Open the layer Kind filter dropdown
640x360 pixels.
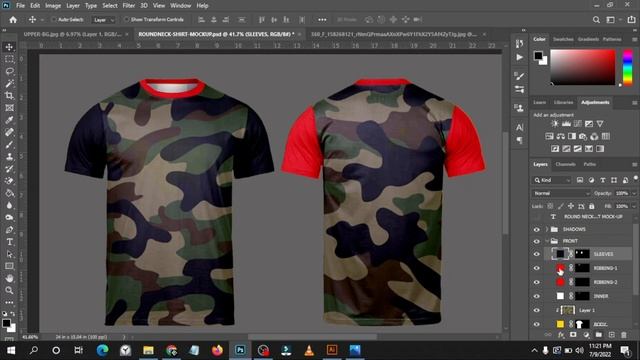pos(552,180)
